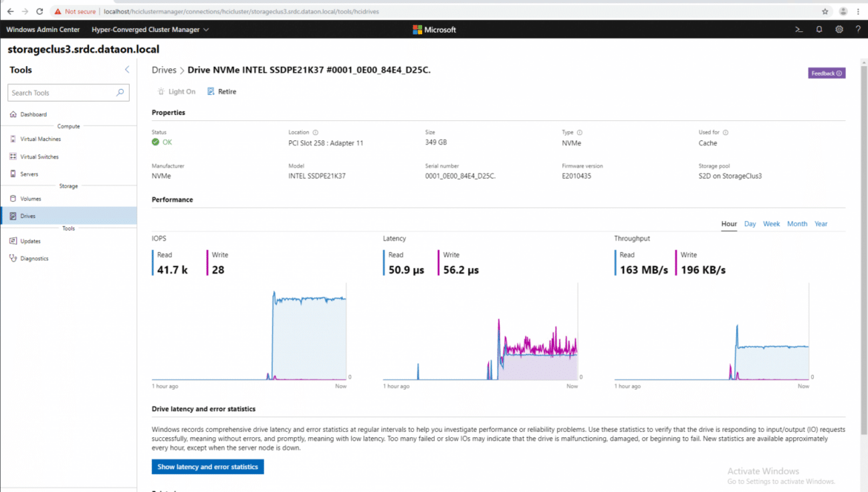The width and height of the screenshot is (868, 492).
Task: Open the notifications bell
Action: point(819,30)
